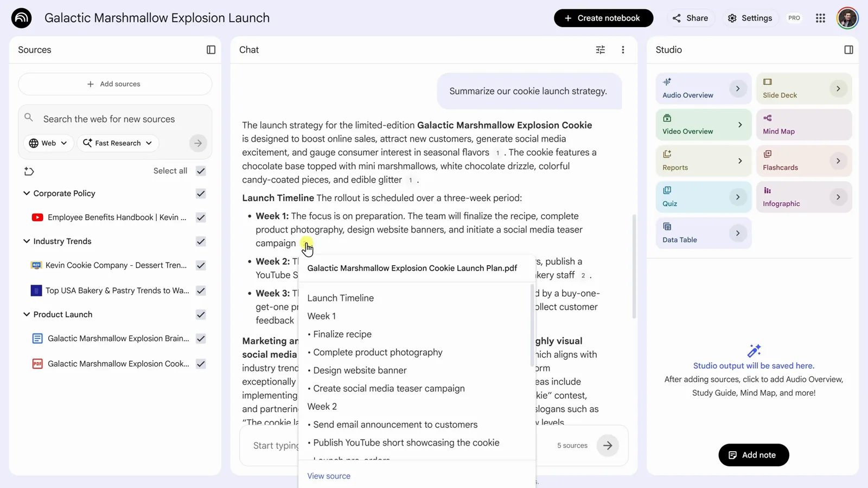The height and width of the screenshot is (488, 868).
Task: Open Flashcards studio tile
Action: pos(804,161)
